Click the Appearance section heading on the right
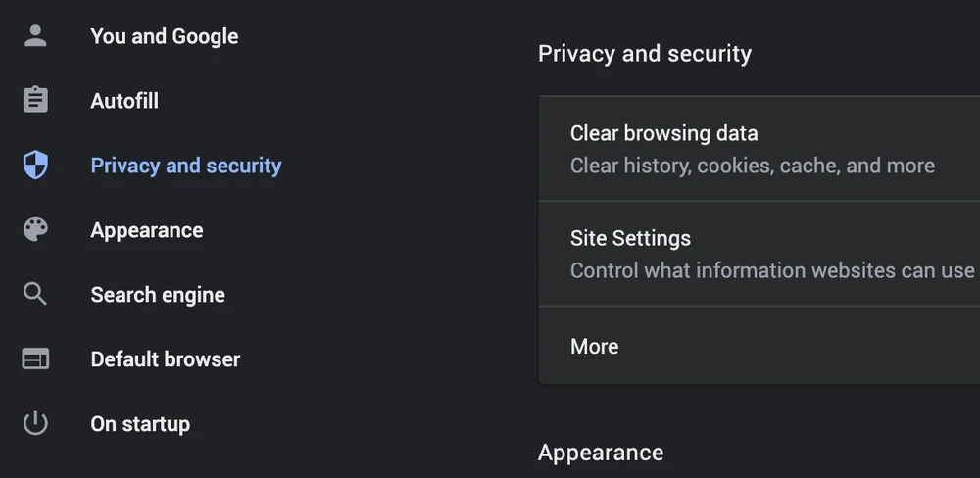This screenshot has height=478, width=980. (x=600, y=453)
